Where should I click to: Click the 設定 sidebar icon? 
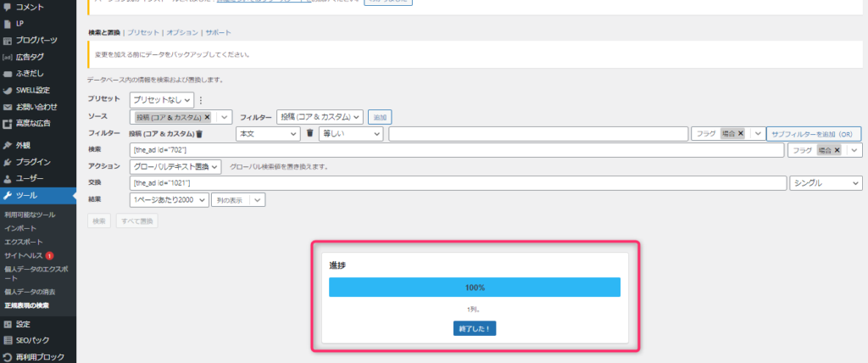(x=8, y=324)
